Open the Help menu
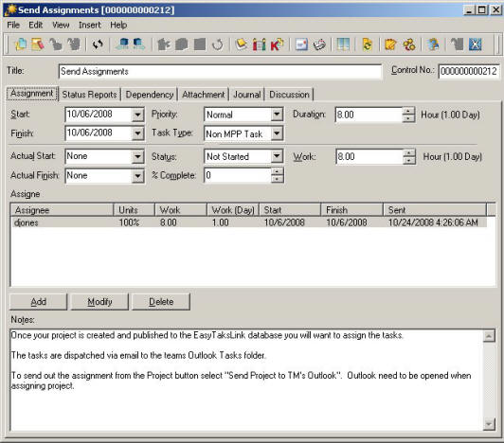 (118, 25)
